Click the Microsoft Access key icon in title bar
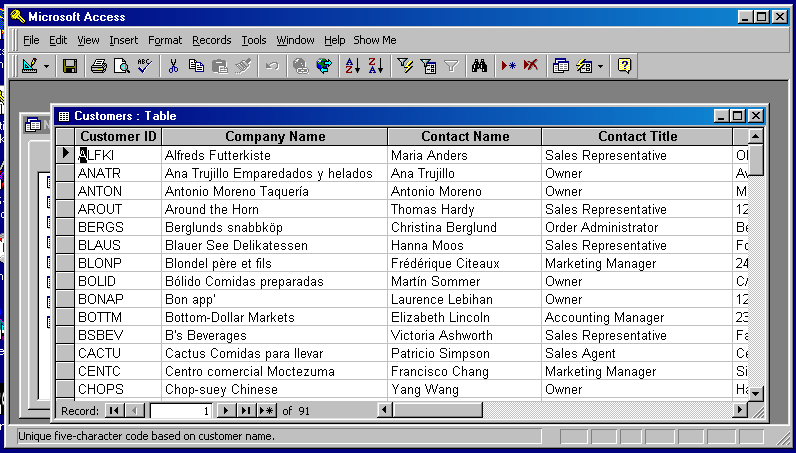Viewport: 796px width, 453px height. (x=17, y=16)
